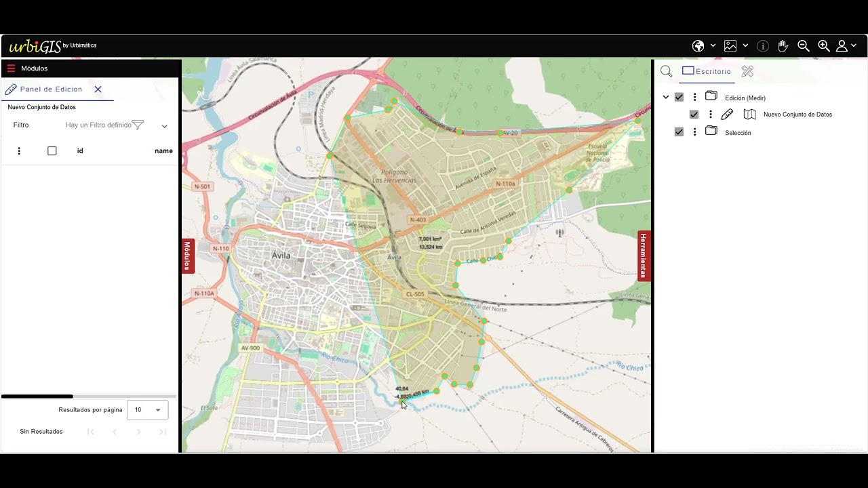Click the AV-900 road label on map

(x=250, y=348)
